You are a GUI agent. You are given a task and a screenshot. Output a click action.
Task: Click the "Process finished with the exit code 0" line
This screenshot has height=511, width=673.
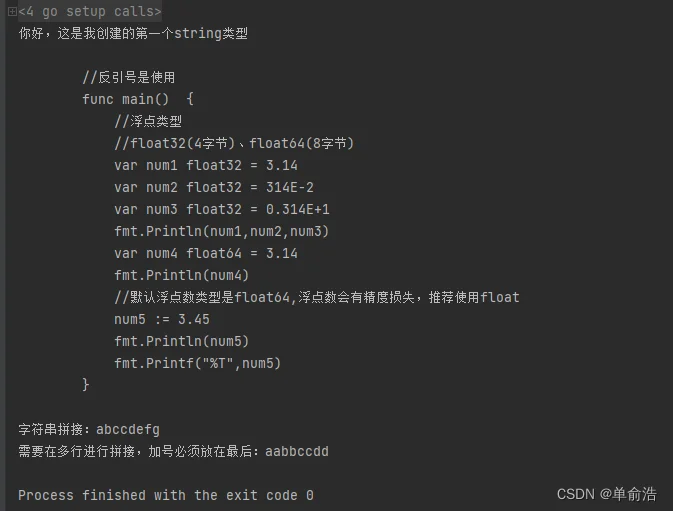coord(165,495)
